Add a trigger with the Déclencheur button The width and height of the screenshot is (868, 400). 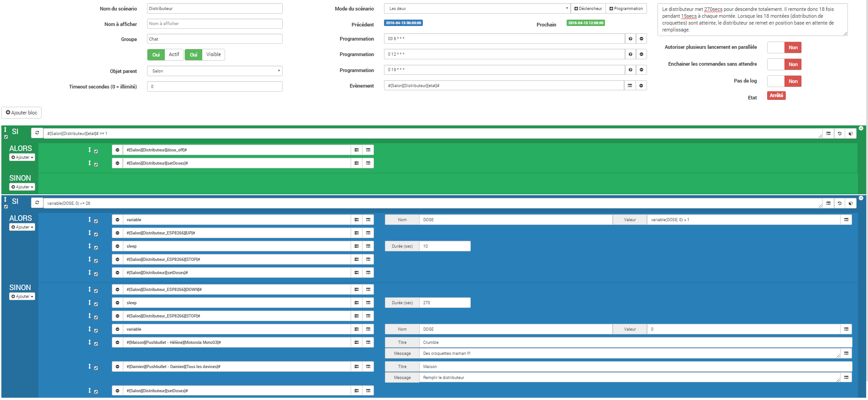click(x=588, y=9)
